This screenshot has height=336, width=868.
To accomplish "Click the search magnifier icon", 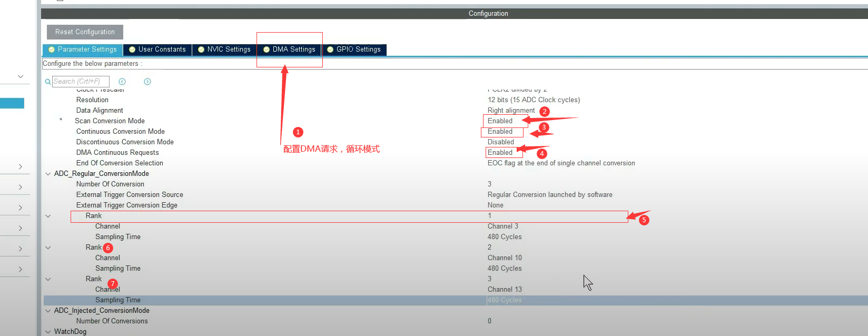I will pos(48,82).
